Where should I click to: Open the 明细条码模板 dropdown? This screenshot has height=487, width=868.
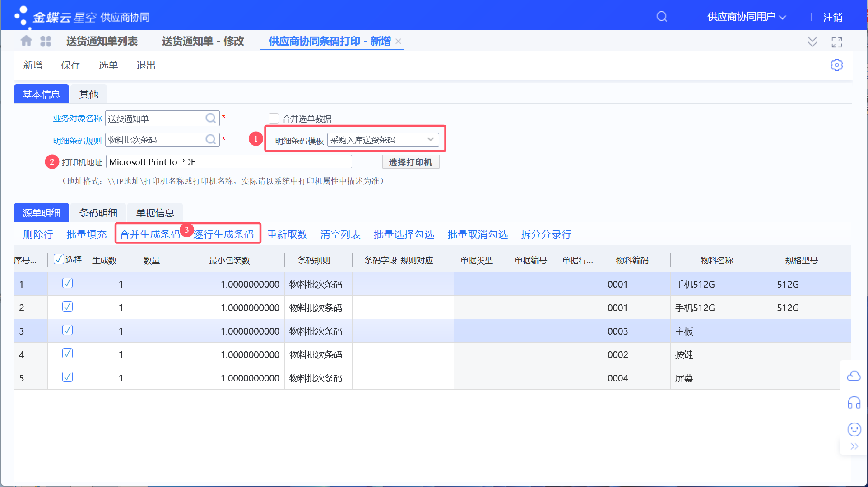coord(383,140)
